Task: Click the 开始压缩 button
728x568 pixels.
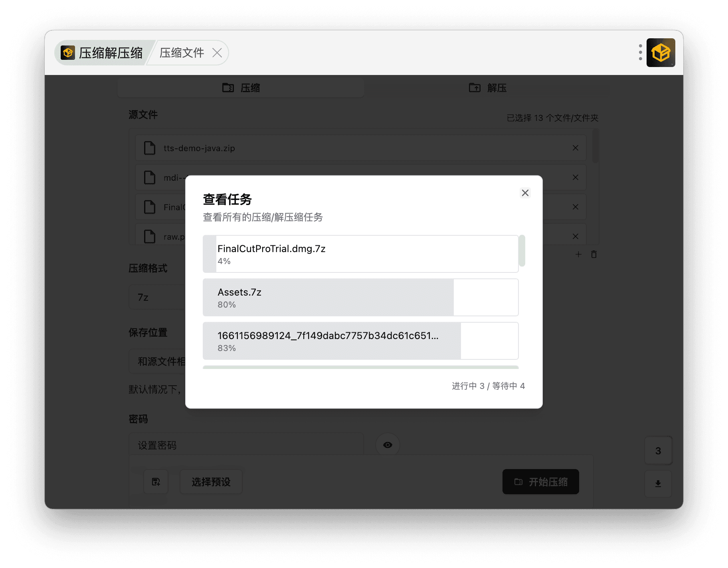Action: (x=540, y=482)
